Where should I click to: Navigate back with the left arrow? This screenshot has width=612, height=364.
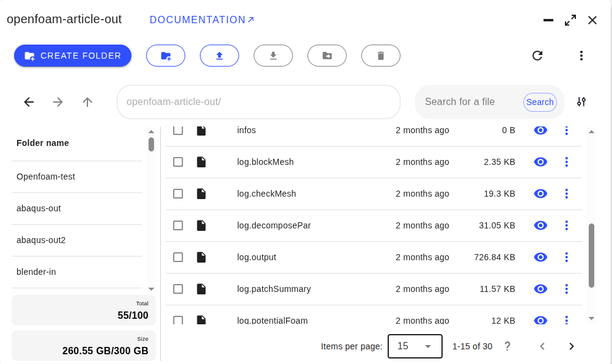(29, 102)
